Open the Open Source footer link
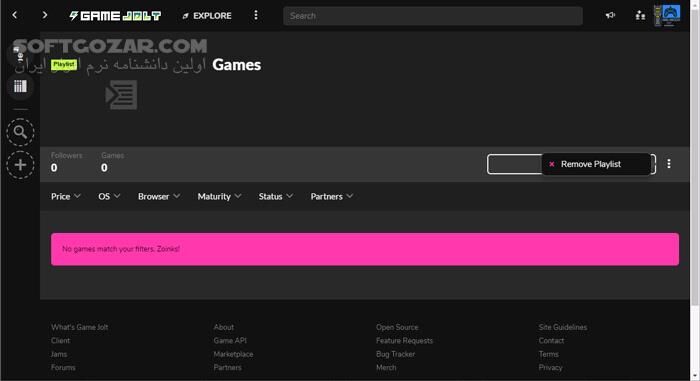Image resolution: width=700 pixels, height=381 pixels. pos(397,327)
